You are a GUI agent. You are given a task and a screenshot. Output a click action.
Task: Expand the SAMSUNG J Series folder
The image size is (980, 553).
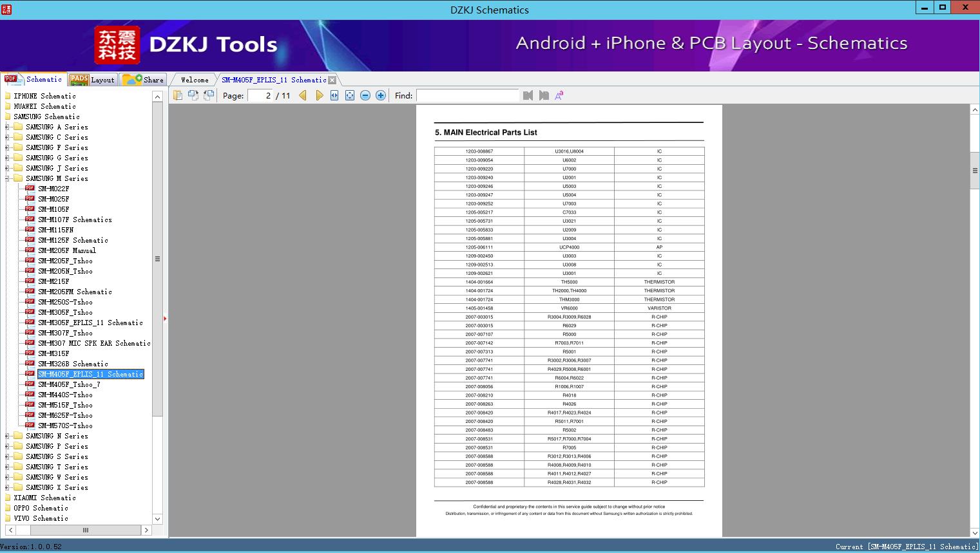point(7,168)
